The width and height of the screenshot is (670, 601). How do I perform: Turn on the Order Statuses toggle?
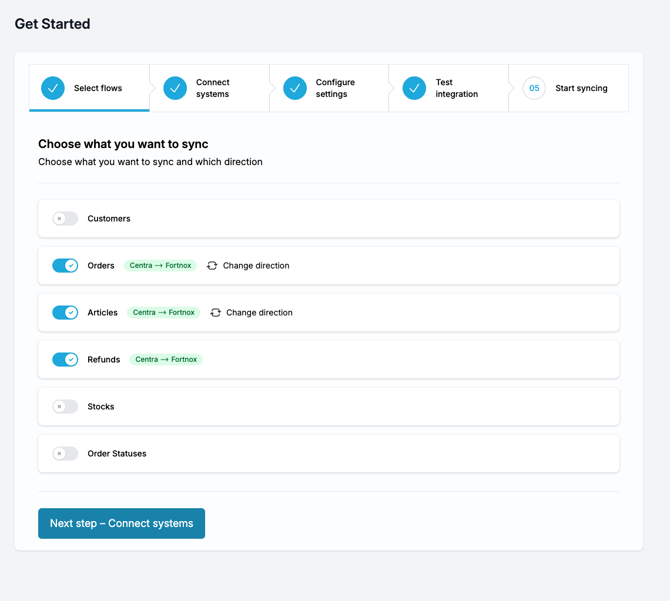[65, 454]
